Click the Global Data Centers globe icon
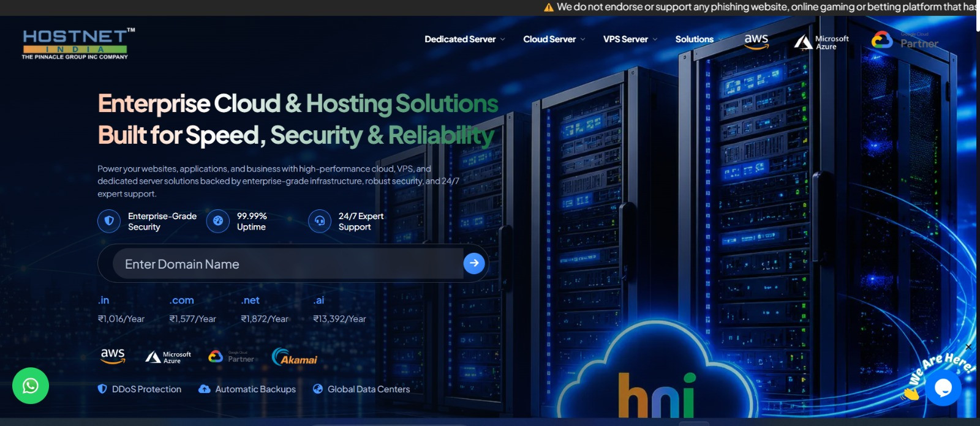The image size is (980, 426). tap(318, 389)
